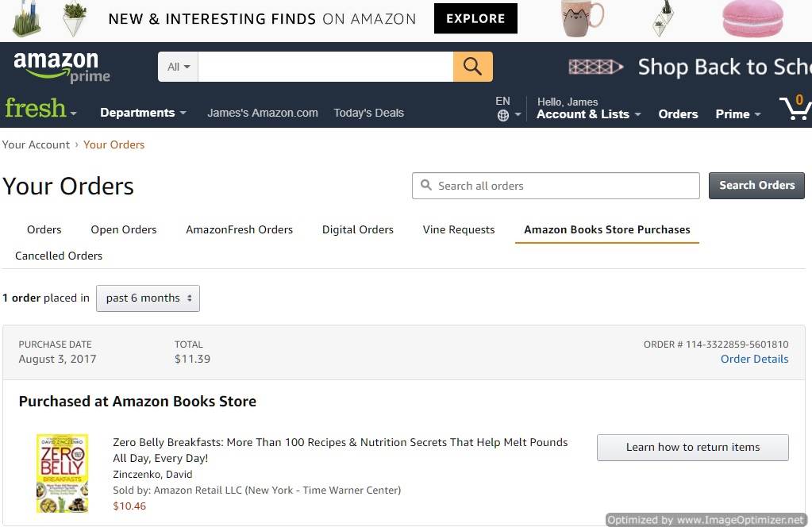Click the Sold by Amazon Retail LLC line

click(257, 490)
